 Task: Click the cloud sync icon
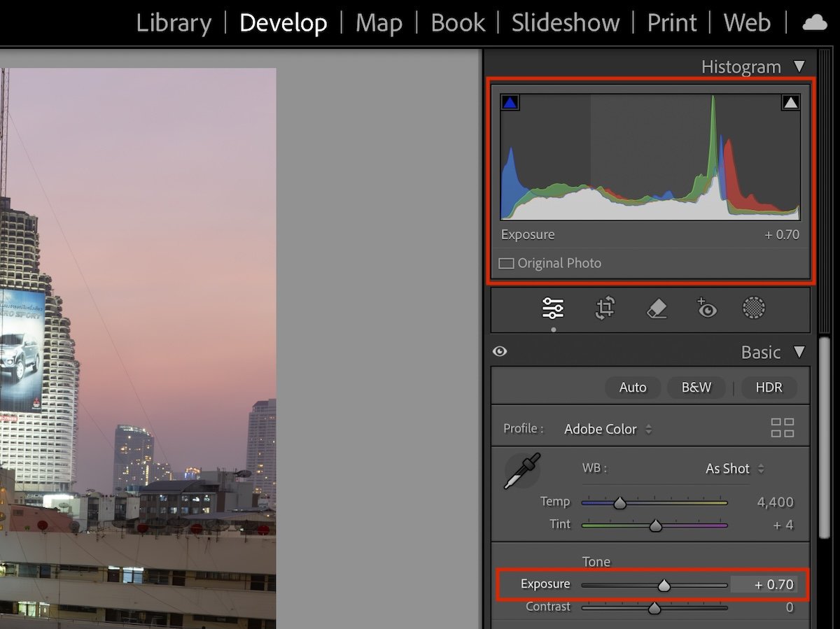(x=814, y=22)
